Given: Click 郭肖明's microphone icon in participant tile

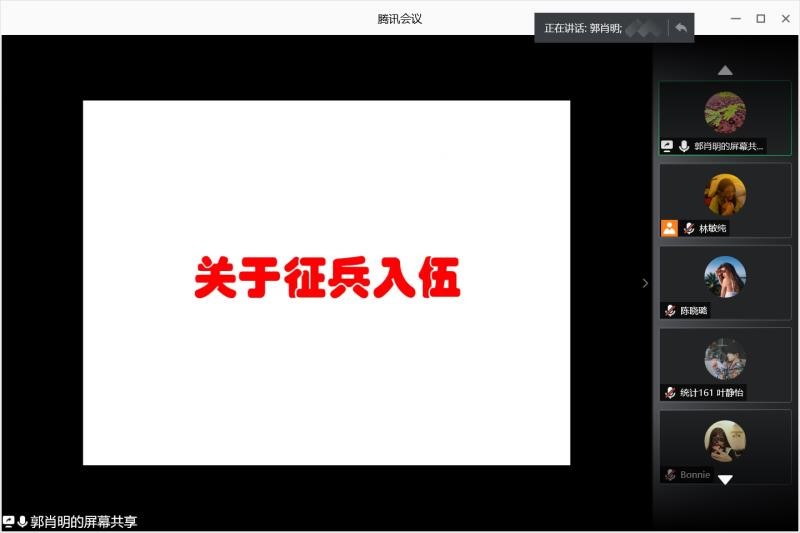Looking at the screenshot, I should [684, 146].
